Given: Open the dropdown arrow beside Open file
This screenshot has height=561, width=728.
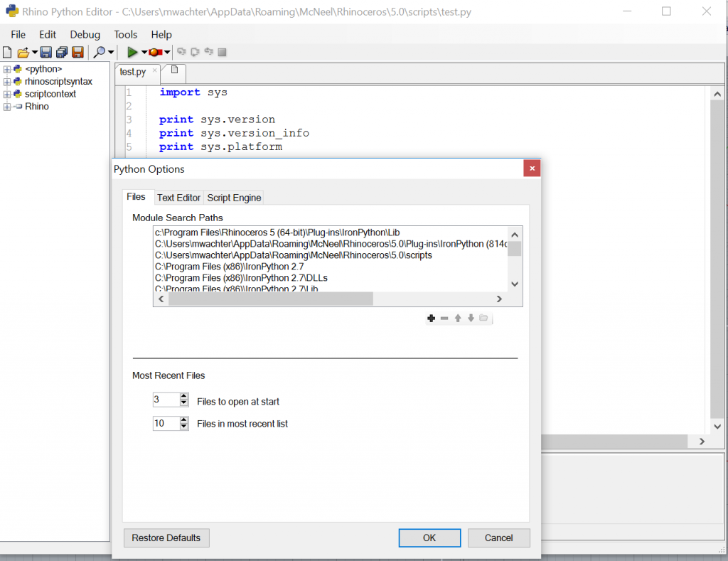Looking at the screenshot, I should 34,52.
